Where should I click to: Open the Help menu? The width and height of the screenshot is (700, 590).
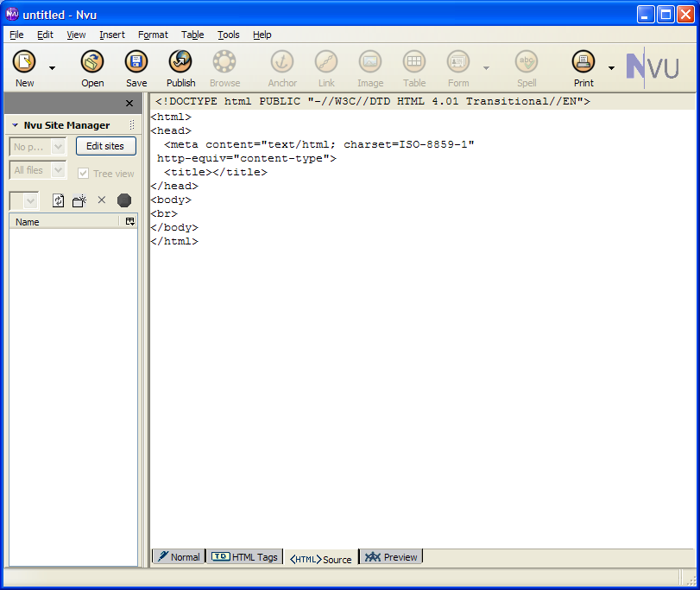pyautogui.click(x=262, y=35)
